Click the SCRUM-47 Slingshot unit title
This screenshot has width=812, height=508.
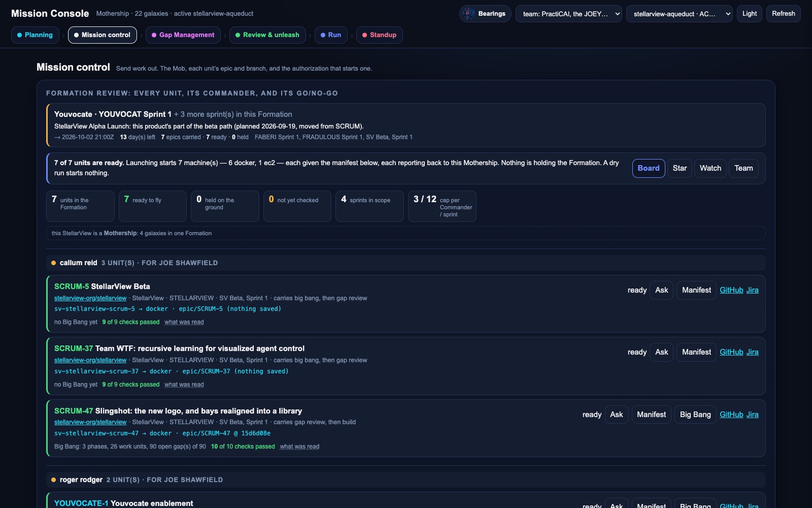pyautogui.click(x=178, y=411)
